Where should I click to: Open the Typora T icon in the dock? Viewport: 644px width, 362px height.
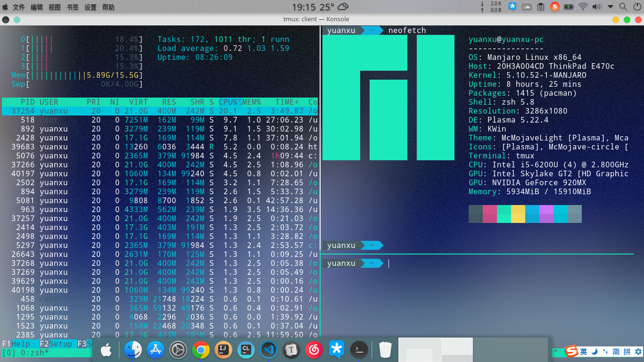coord(291,350)
